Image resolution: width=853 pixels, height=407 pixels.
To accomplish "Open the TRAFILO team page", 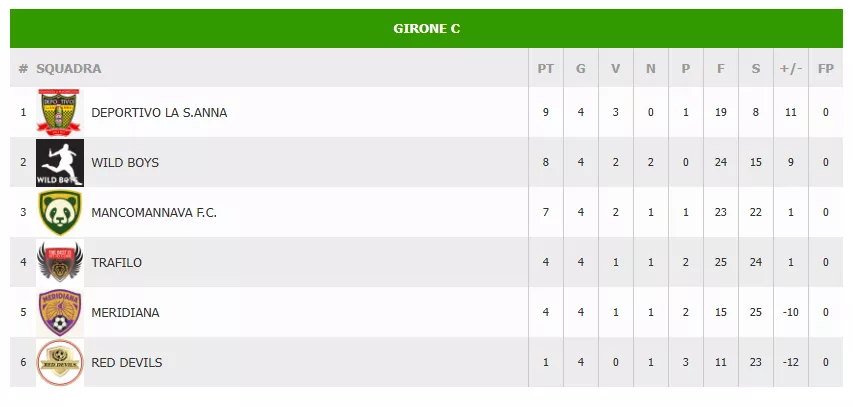I will (117, 262).
